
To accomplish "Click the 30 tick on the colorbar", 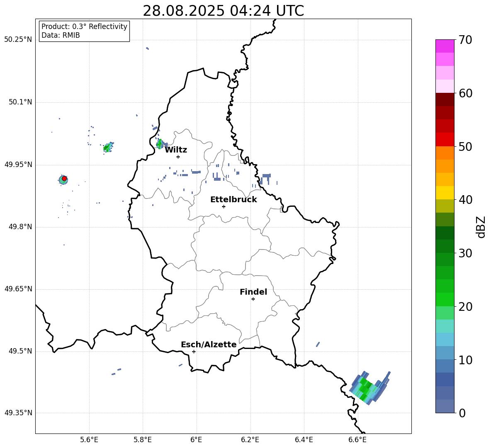I will (465, 253).
